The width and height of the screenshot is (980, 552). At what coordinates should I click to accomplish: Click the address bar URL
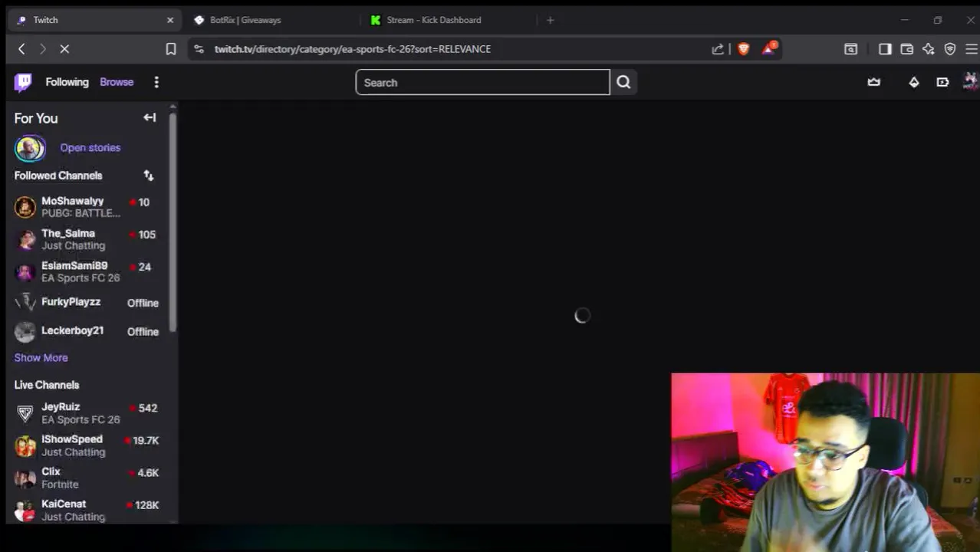point(352,49)
